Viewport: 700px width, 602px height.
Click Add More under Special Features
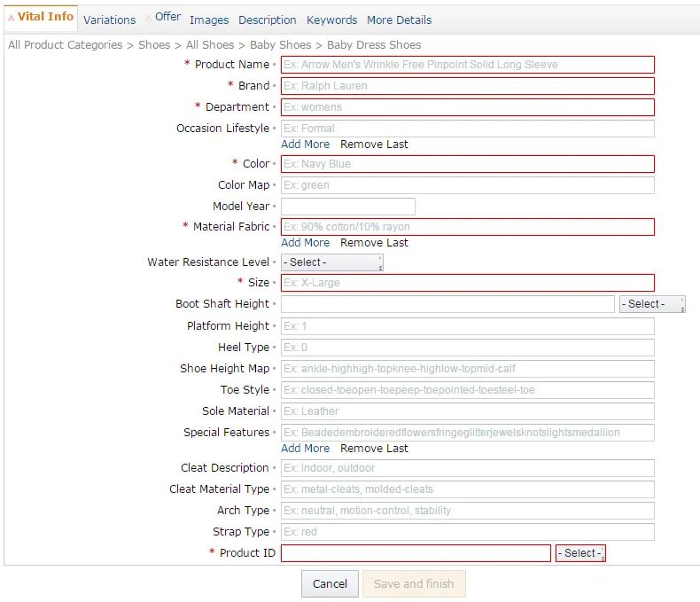pos(305,449)
